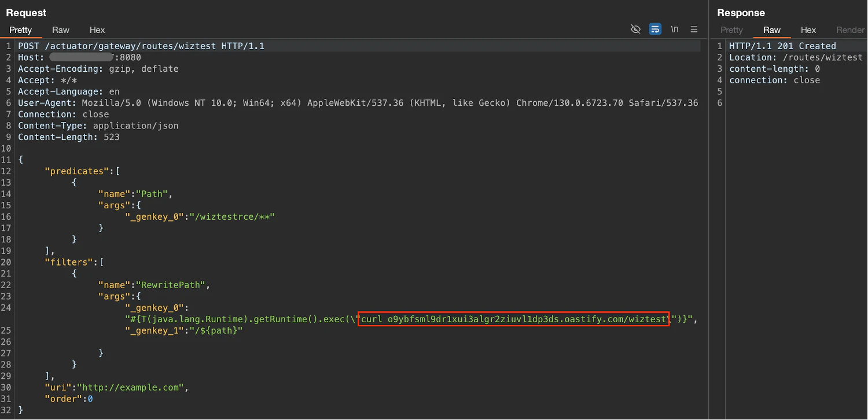This screenshot has width=868, height=420.
Task: Click the redacted Host value on line 2
Action: point(81,57)
